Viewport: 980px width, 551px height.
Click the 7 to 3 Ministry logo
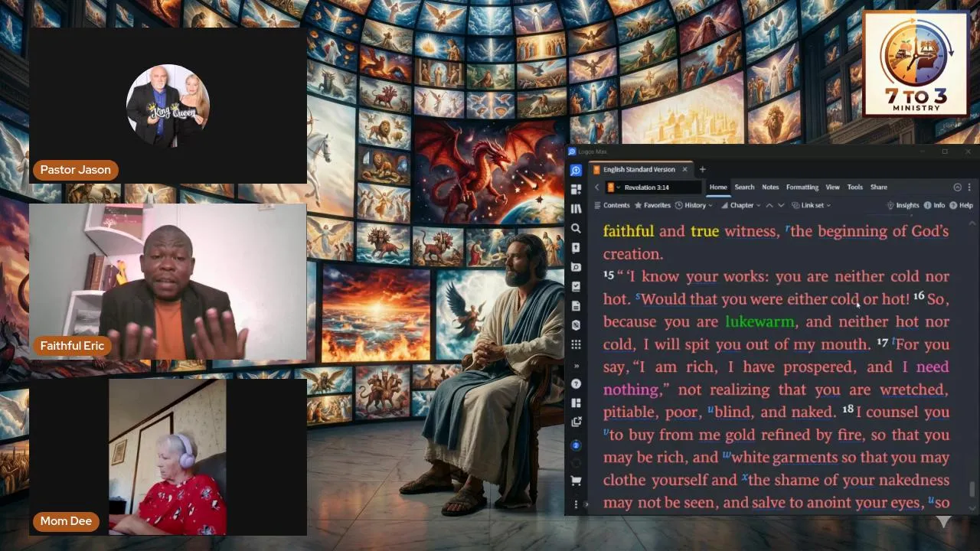[916, 64]
